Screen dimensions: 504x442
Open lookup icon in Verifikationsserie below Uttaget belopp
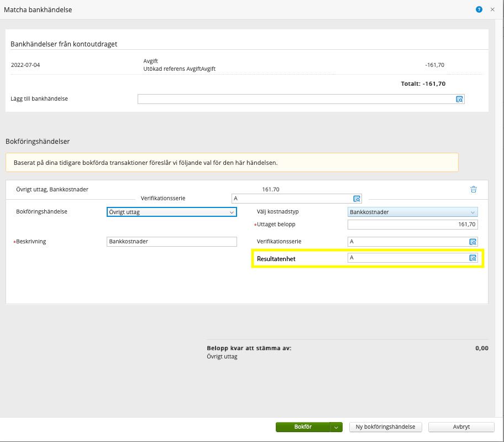[x=473, y=242]
